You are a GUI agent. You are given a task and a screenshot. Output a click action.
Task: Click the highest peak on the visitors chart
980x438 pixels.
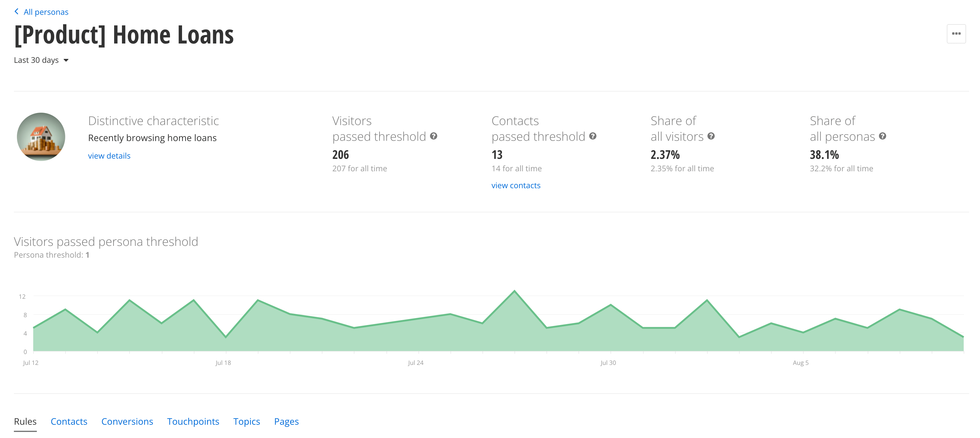click(514, 291)
